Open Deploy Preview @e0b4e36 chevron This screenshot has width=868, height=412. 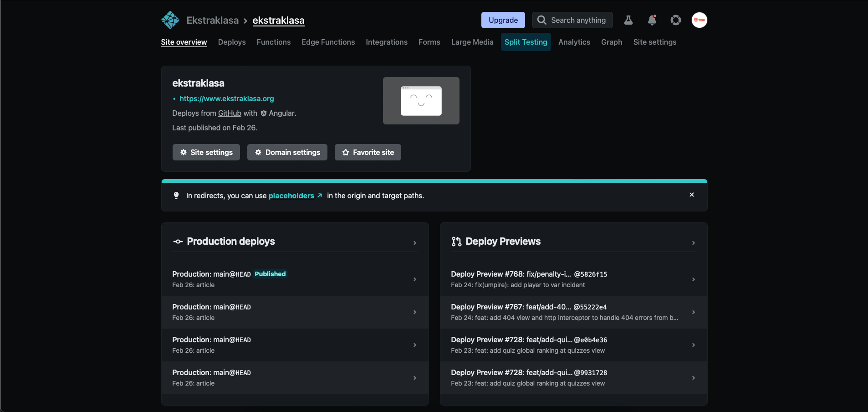point(694,345)
